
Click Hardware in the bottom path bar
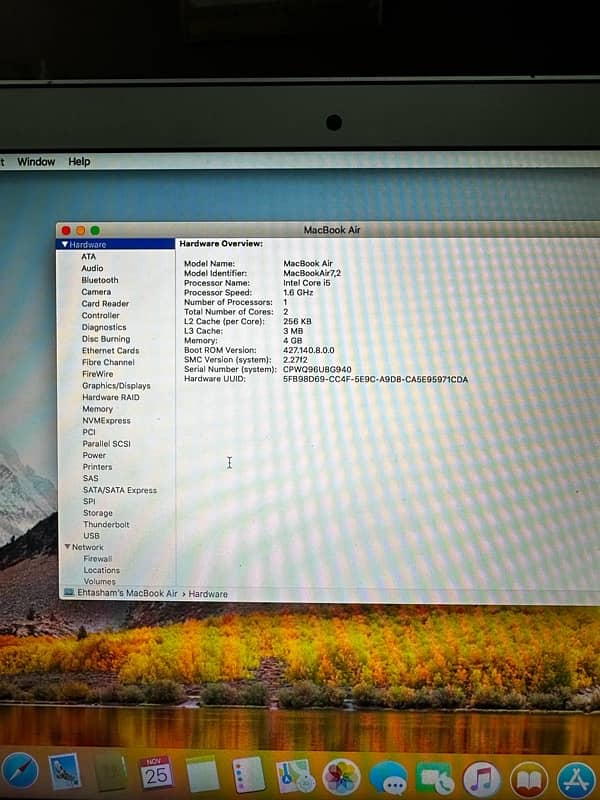(x=208, y=594)
